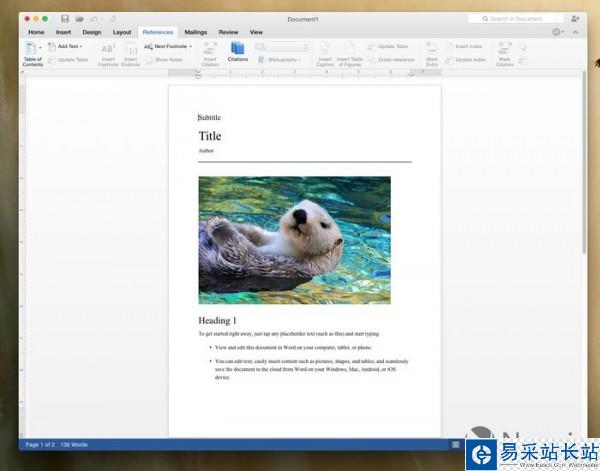Open the Next Footnote dropdown
The height and width of the screenshot is (471, 600).
coord(168,46)
